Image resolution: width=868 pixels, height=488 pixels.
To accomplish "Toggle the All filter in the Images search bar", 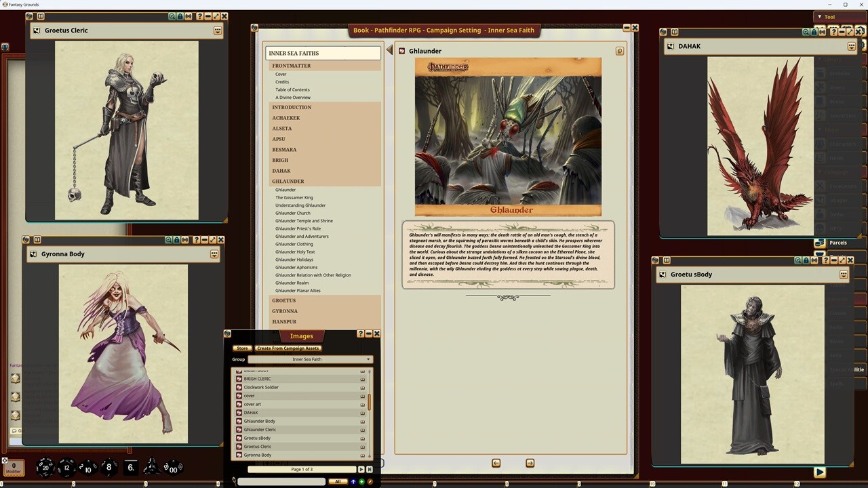I will [x=338, y=481].
